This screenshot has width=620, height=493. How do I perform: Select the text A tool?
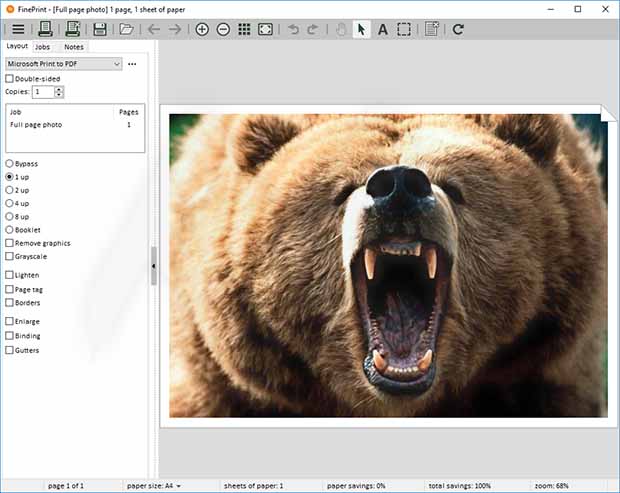point(382,30)
